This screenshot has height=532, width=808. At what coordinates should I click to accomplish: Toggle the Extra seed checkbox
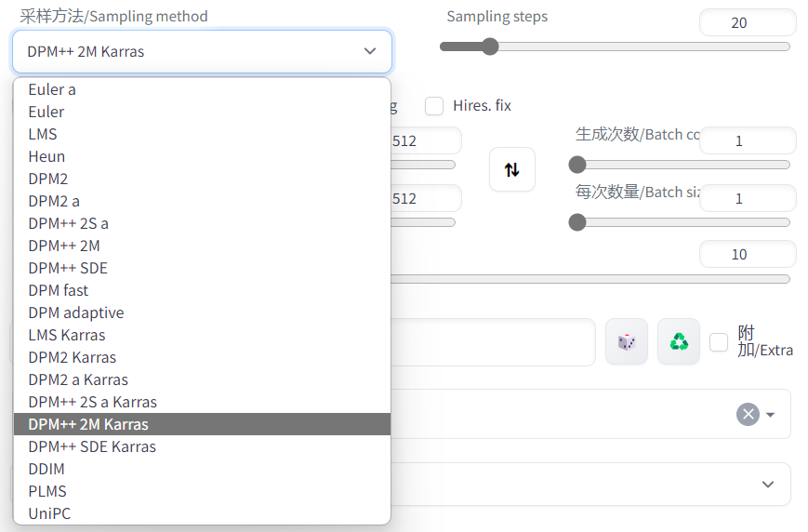click(719, 342)
